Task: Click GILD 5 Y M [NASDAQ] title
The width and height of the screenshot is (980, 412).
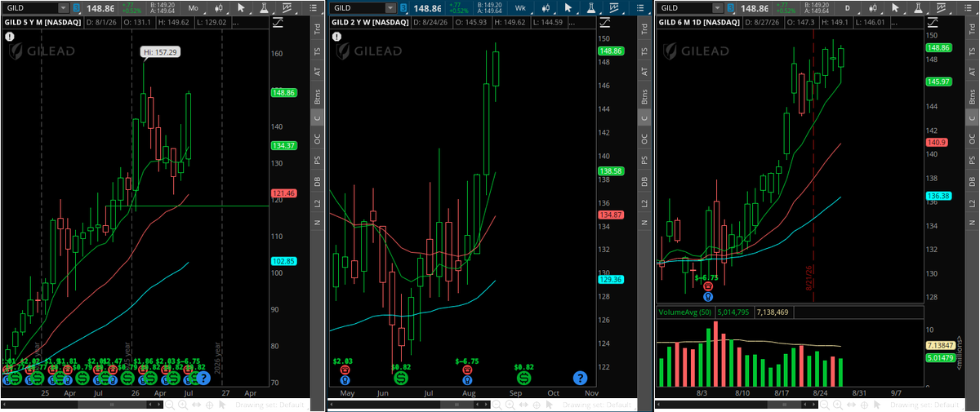Action: tap(42, 22)
